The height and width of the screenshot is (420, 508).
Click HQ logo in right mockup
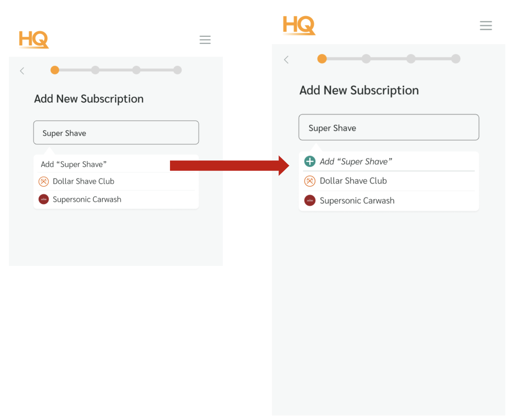point(299,25)
